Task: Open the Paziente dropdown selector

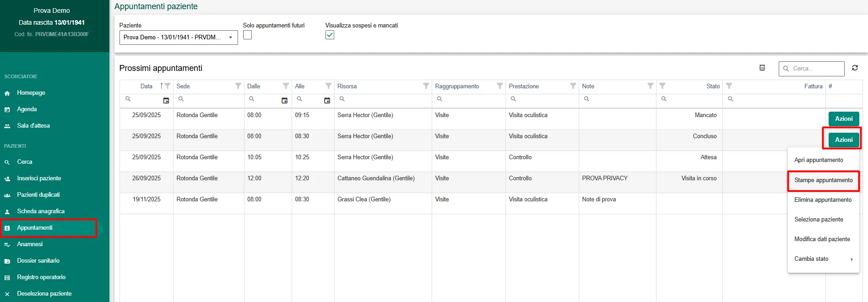Action: tap(179, 38)
